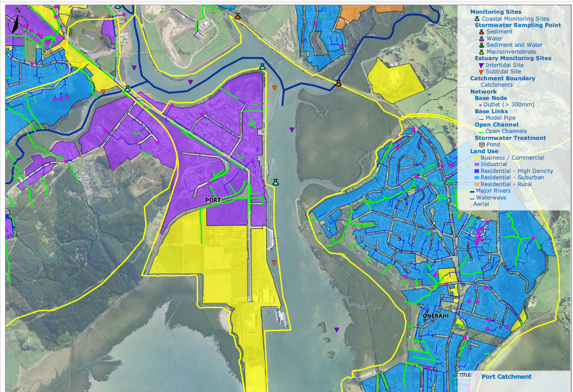Click the Port Catchment map title
The height and width of the screenshot is (392, 573).
(x=506, y=376)
